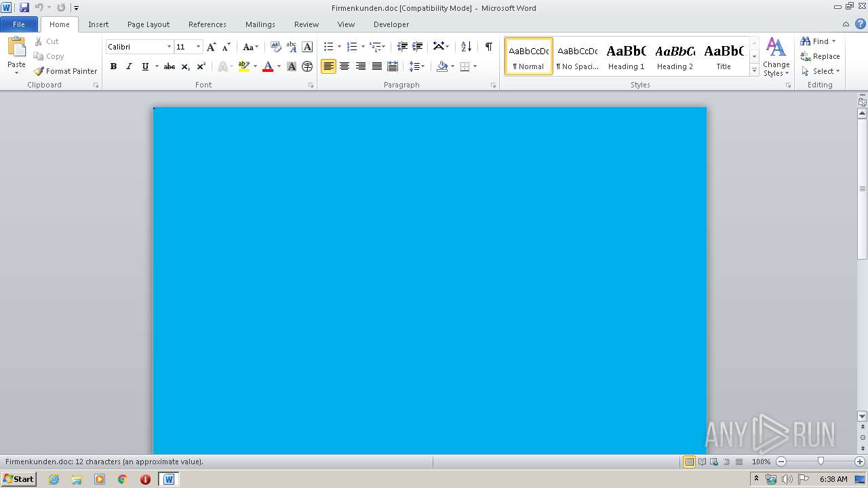Open the Font dialog launcher
The image size is (868, 488).
click(311, 85)
